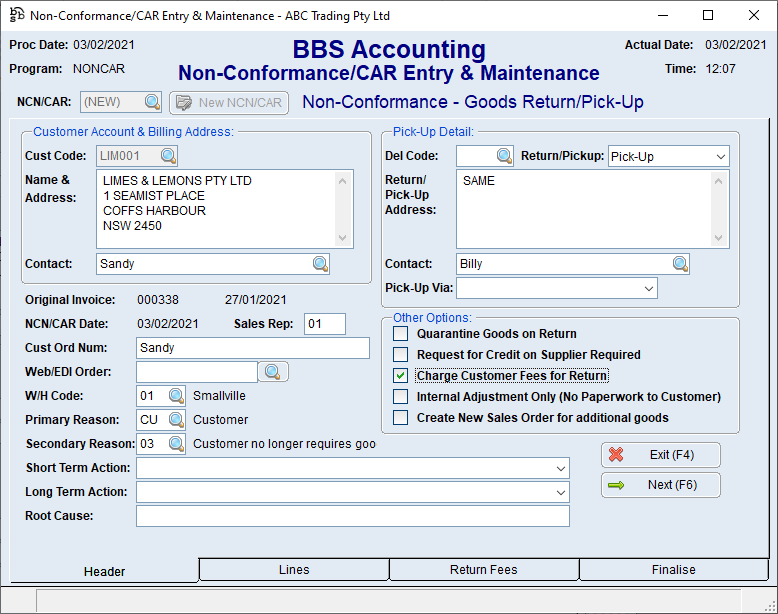The height and width of the screenshot is (614, 778).
Task: Expand the Return/Pickup dropdown
Action: click(720, 157)
